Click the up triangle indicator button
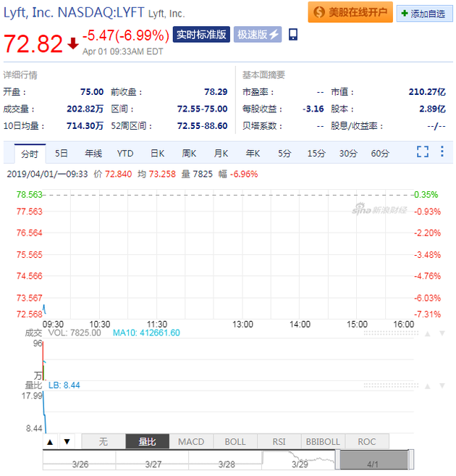The image size is (456, 476). (x=51, y=442)
